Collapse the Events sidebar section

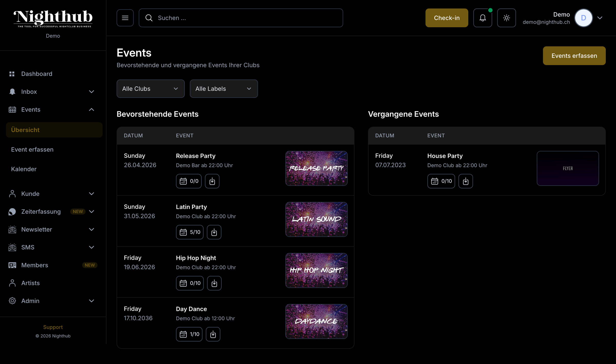[x=91, y=110]
